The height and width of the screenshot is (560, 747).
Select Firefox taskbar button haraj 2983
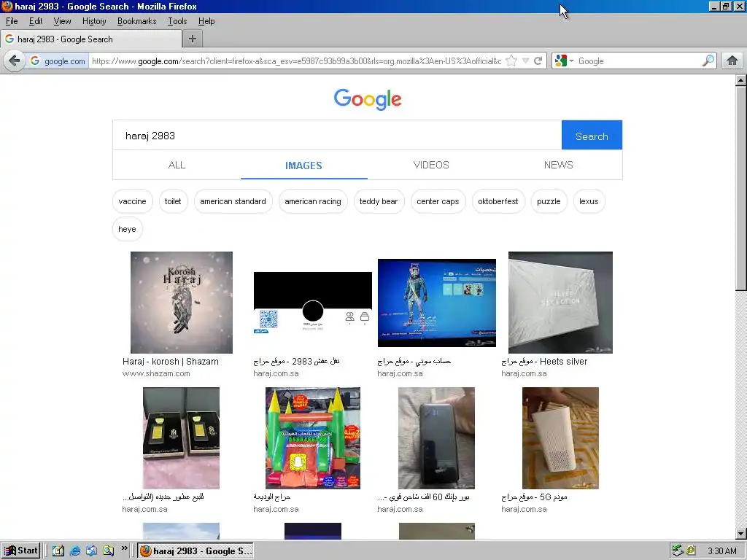196,551
